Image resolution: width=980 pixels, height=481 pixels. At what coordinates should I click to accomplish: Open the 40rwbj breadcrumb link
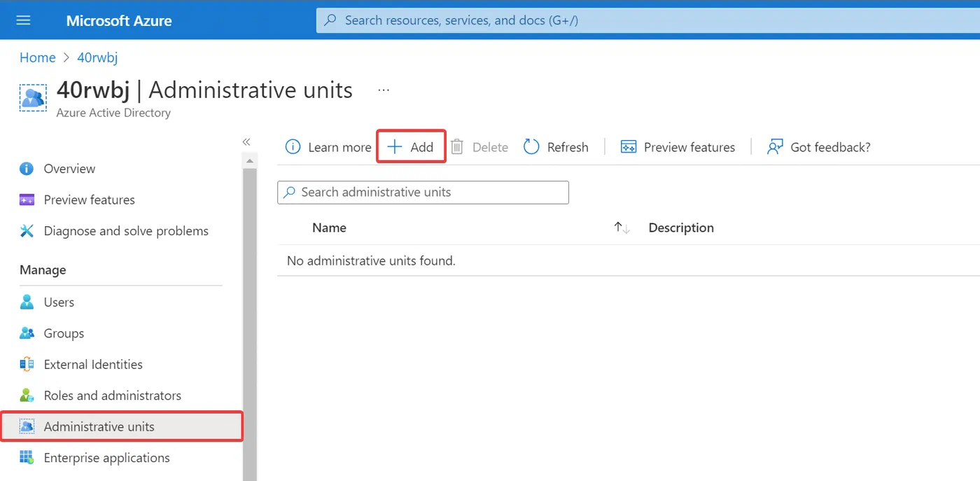[x=97, y=57]
